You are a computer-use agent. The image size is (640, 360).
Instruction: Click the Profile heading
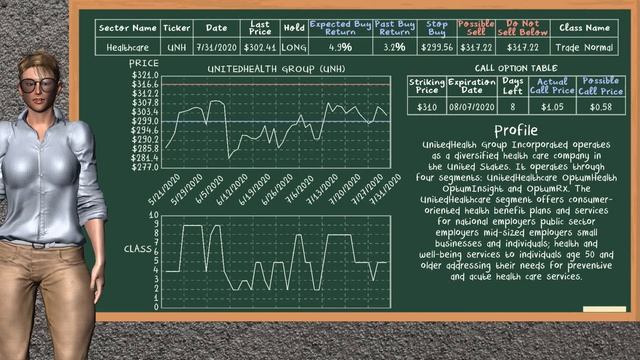click(516, 131)
